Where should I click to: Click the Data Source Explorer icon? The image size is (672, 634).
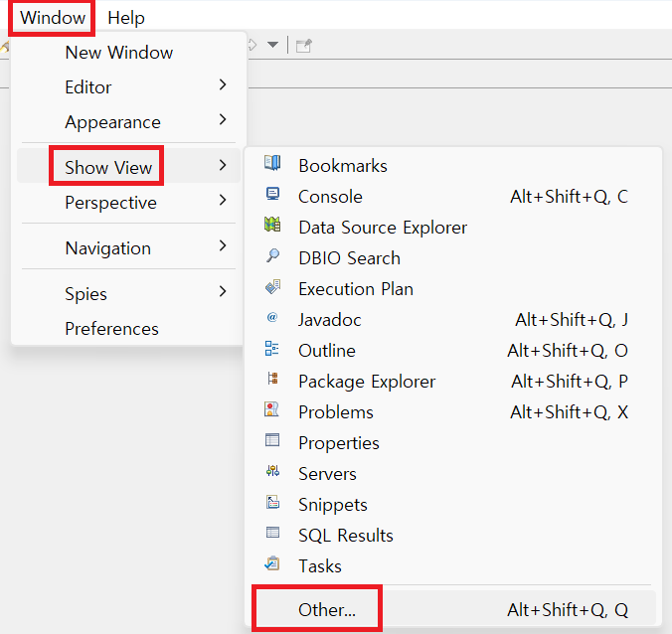[272, 227]
